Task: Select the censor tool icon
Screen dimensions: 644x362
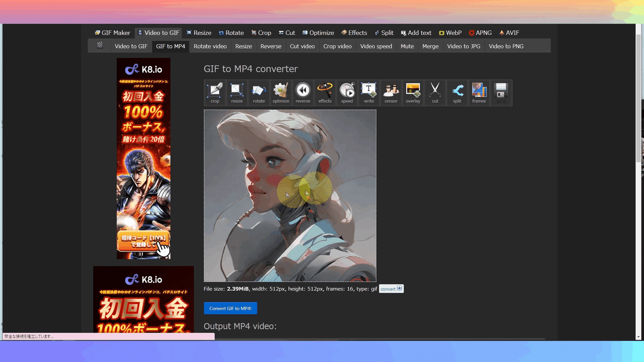Action: pos(391,93)
